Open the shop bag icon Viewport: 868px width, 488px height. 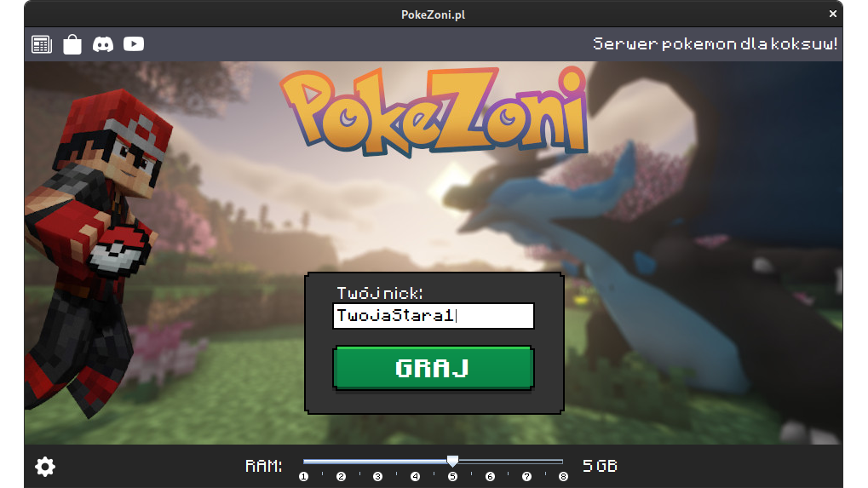click(72, 44)
